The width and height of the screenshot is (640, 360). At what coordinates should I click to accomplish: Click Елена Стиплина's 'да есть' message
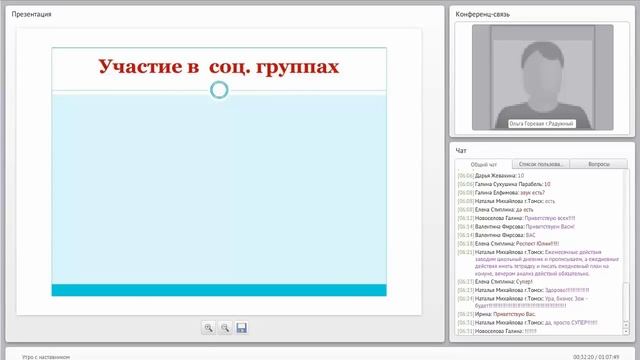(496, 210)
